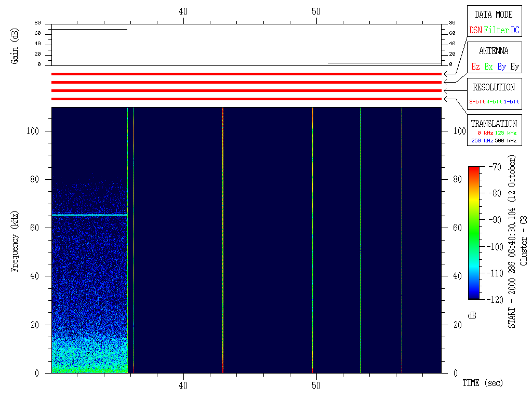Click the topmost red data mode status bar
Image resolution: width=532 pixels, height=399 pixels.
click(x=246, y=74)
